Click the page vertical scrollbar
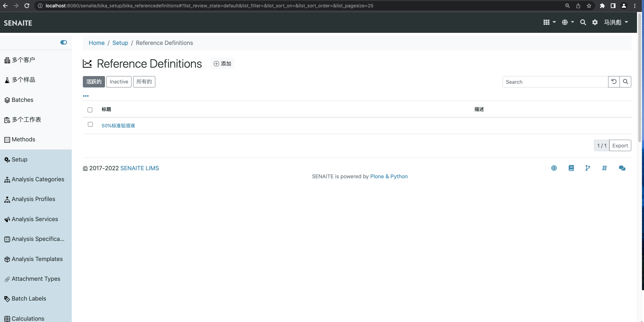 pyautogui.click(x=640, y=77)
